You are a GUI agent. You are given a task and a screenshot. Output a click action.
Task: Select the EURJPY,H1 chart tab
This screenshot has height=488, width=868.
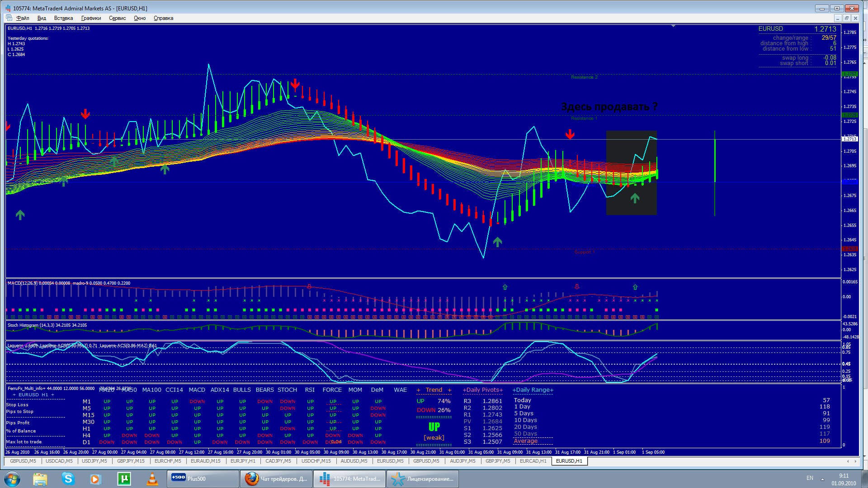click(x=243, y=461)
